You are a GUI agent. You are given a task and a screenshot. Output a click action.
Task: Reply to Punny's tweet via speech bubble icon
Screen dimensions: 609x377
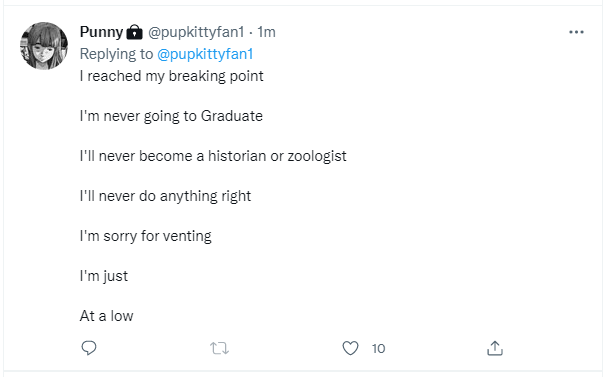pyautogui.click(x=89, y=348)
